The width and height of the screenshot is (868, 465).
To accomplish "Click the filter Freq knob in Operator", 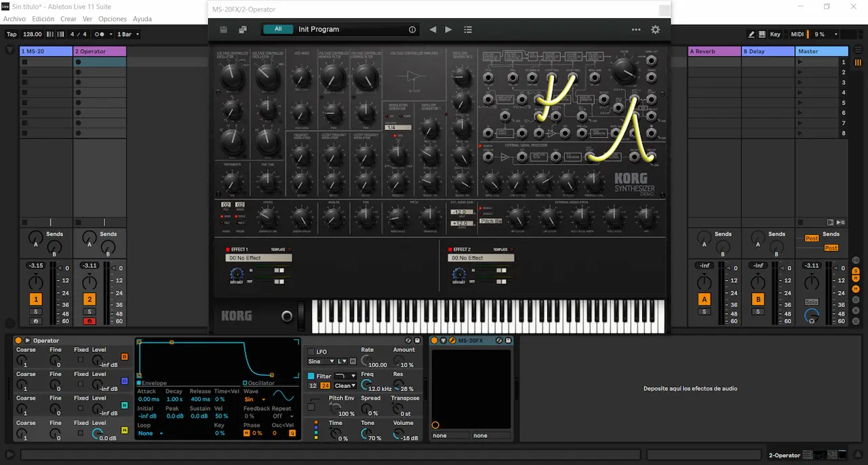I will (365, 385).
